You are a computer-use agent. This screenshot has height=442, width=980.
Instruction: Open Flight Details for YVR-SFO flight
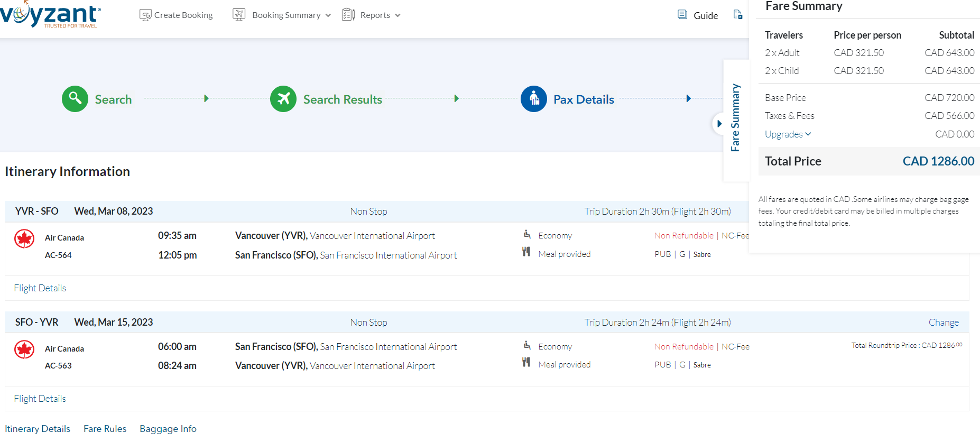[x=40, y=288]
